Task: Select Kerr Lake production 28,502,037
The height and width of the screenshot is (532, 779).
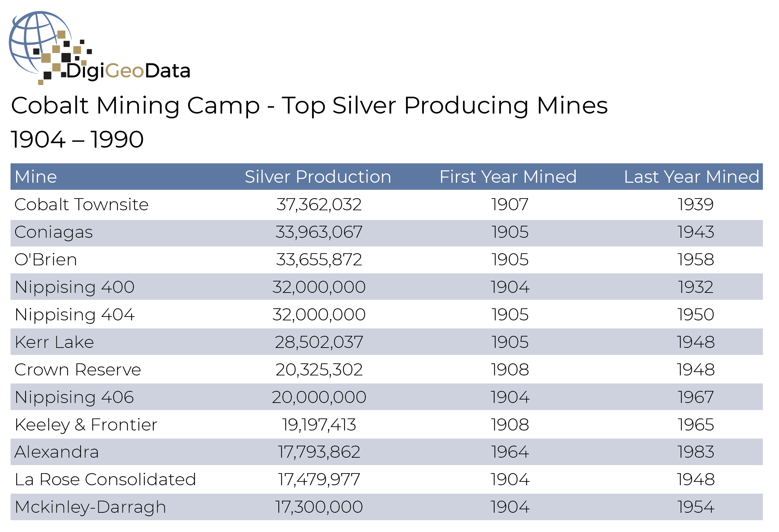Action: (319, 342)
